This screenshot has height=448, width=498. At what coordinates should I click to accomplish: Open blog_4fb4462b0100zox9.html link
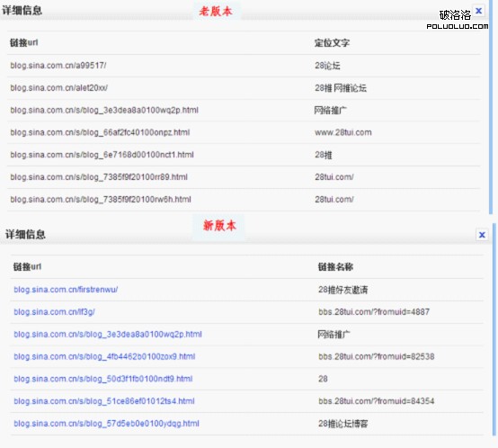[104, 356]
